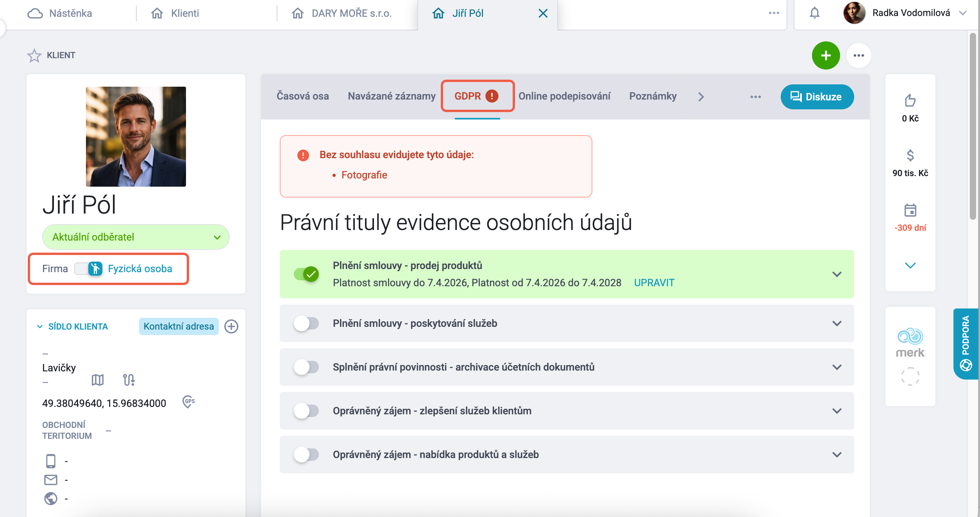Viewport: 980px width, 517px height.
Task: Expand Splnění právní povinnosti row chevron
Action: [x=837, y=367]
